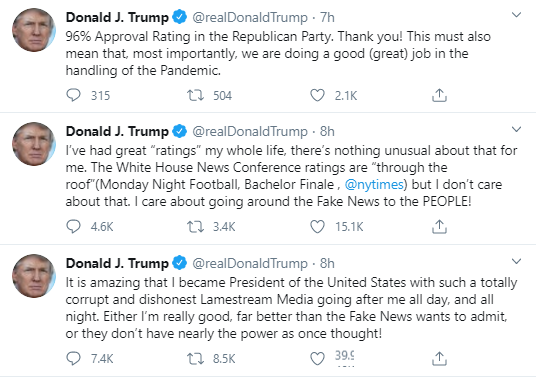
Task: Like the tweet with 15.1K likes
Action: [x=317, y=227]
